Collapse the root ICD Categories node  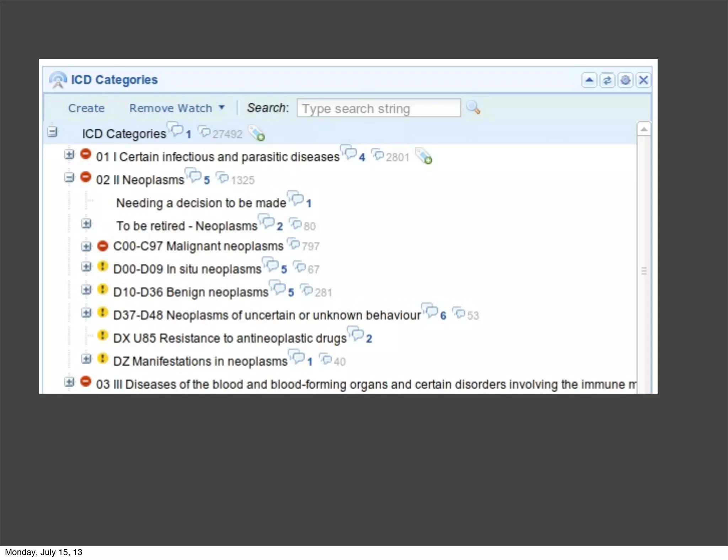[52, 132]
